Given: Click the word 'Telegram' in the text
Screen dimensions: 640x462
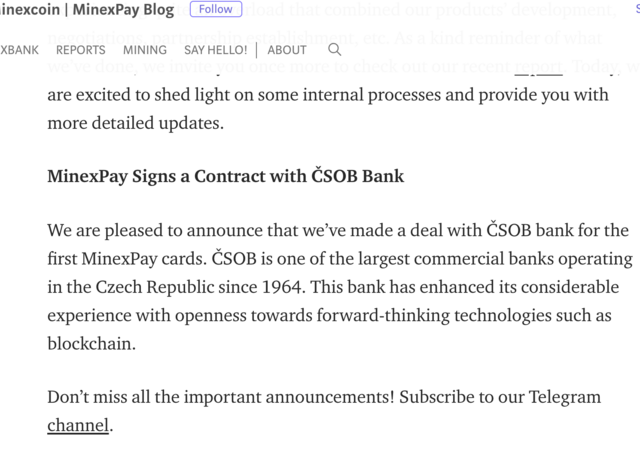Looking at the screenshot, I should (x=564, y=397).
